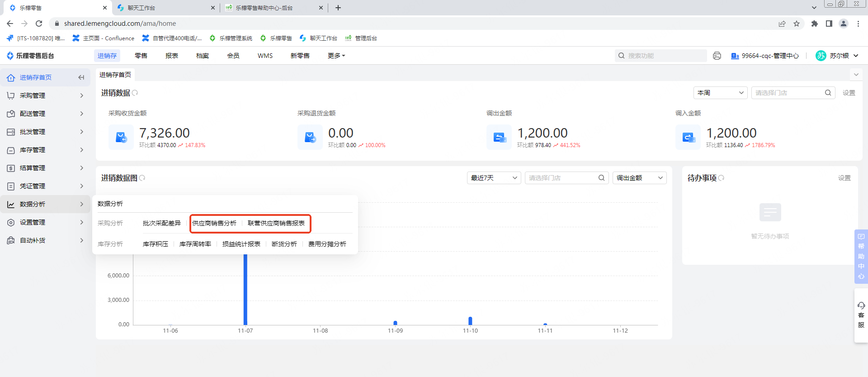This screenshot has height=377, width=868.
Task: Select 供应商销售分析 from the flyout menu
Action: coord(214,223)
